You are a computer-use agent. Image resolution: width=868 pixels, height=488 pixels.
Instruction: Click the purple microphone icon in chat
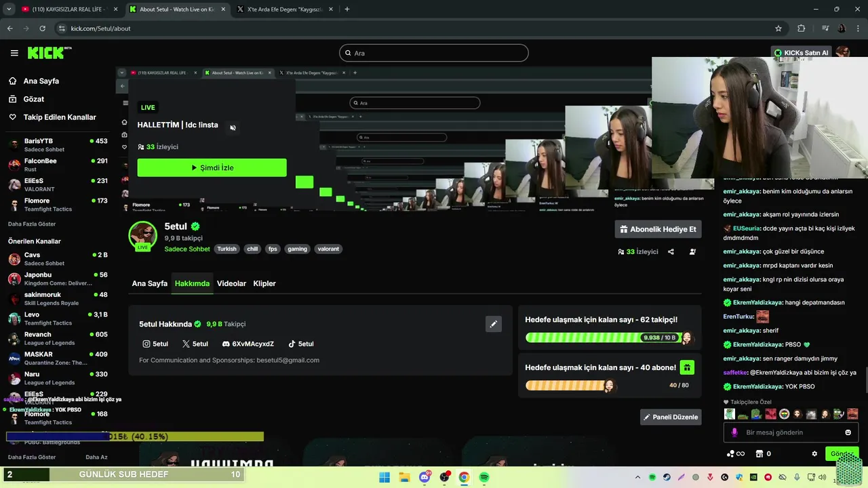pyautogui.click(x=734, y=432)
